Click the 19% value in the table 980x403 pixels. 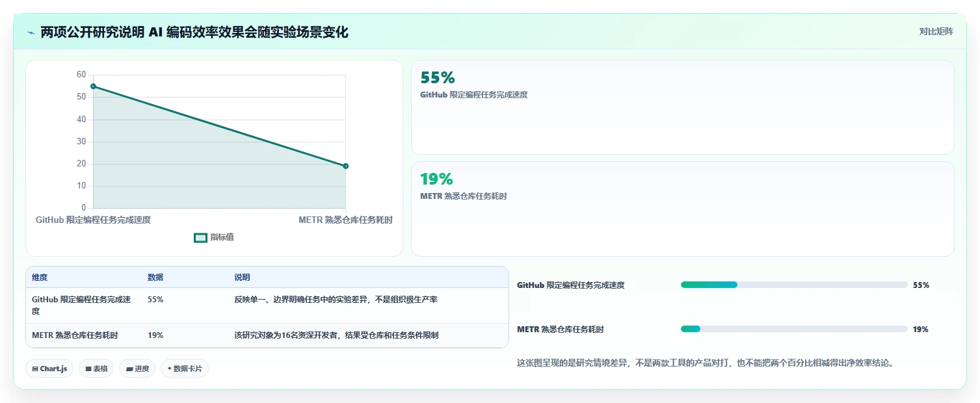coord(155,335)
